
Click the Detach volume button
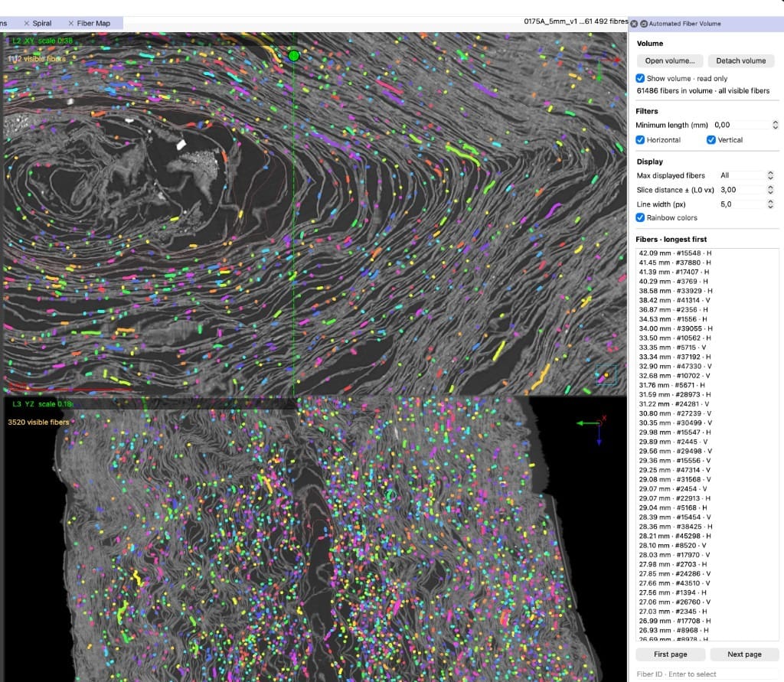(741, 60)
